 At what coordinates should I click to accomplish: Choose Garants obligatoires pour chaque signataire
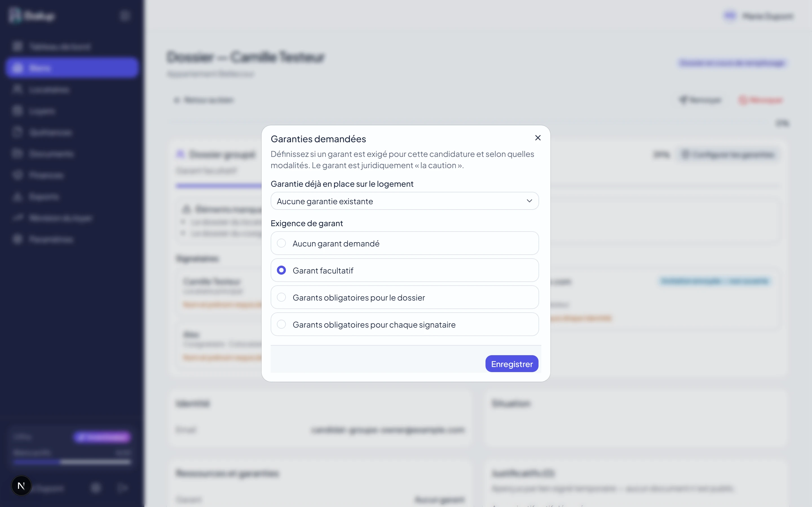[405, 324]
